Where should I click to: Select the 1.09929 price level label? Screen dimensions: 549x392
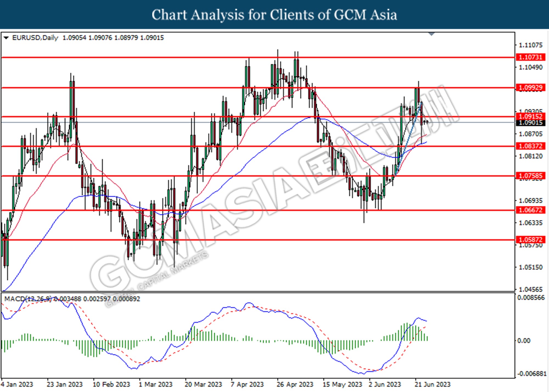531,88
